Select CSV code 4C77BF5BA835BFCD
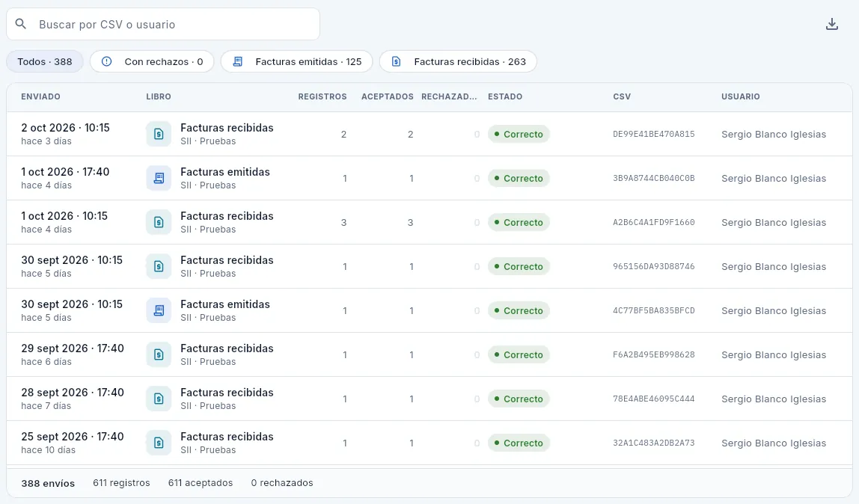The image size is (859, 504). (x=653, y=311)
